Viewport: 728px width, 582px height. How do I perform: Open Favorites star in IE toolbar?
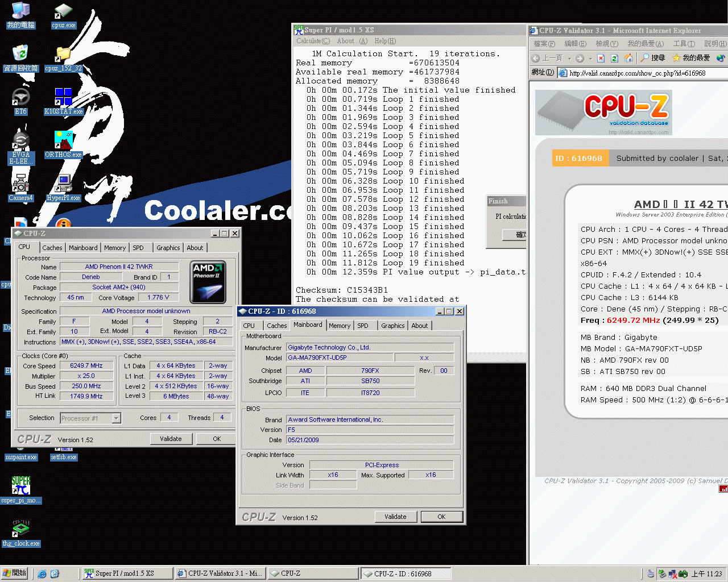pos(691,58)
